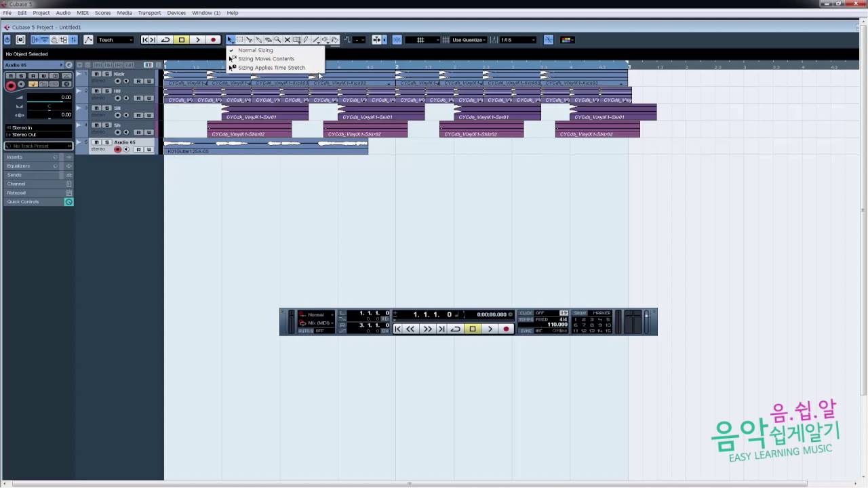This screenshot has width=868, height=488.
Task: Select the Zoom magnifier tool in toolbar
Action: (x=277, y=40)
